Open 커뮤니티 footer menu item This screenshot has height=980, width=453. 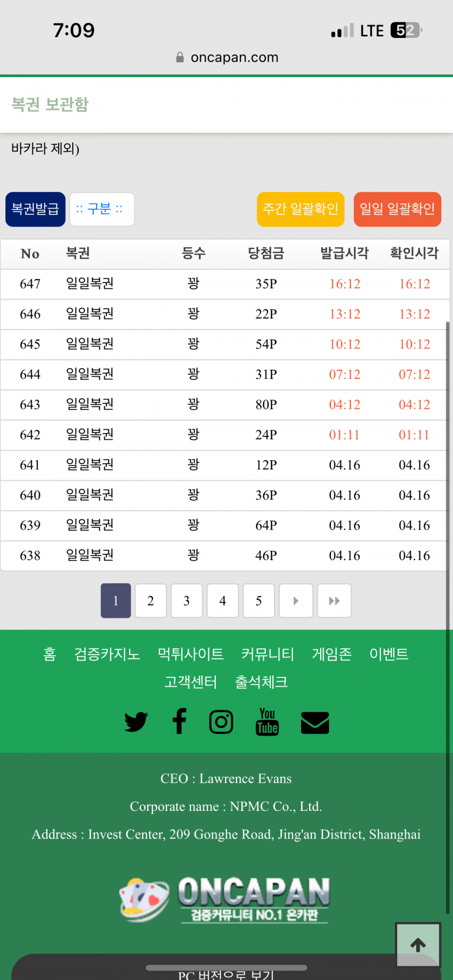point(267,654)
